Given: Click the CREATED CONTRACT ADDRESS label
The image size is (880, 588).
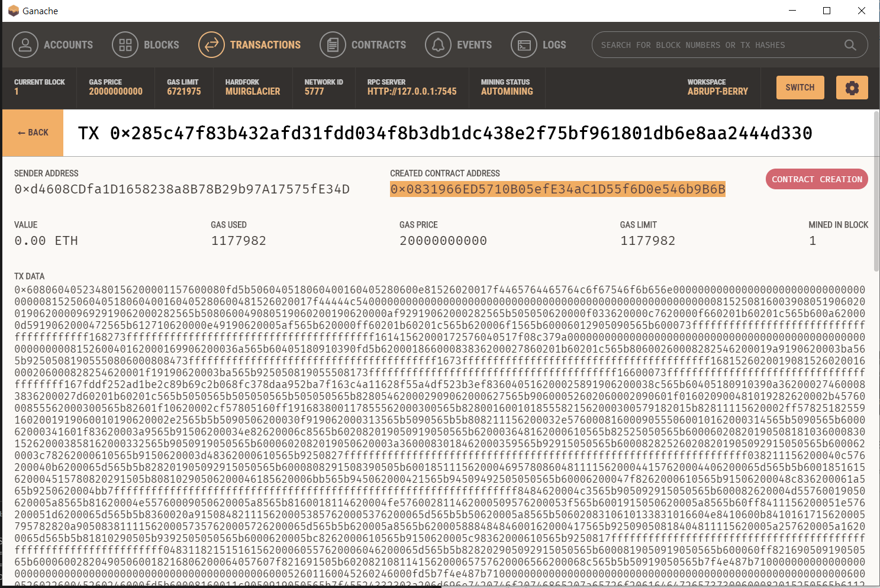Looking at the screenshot, I should pyautogui.click(x=445, y=173).
